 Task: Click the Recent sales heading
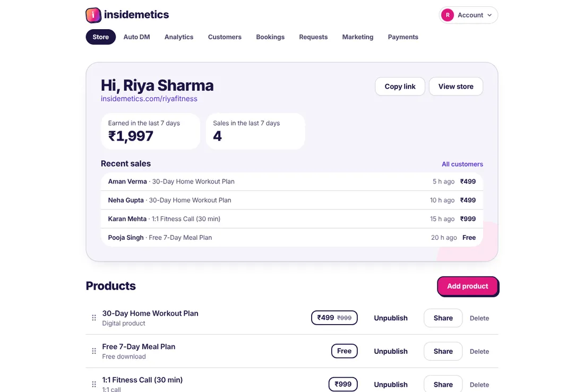point(125,163)
